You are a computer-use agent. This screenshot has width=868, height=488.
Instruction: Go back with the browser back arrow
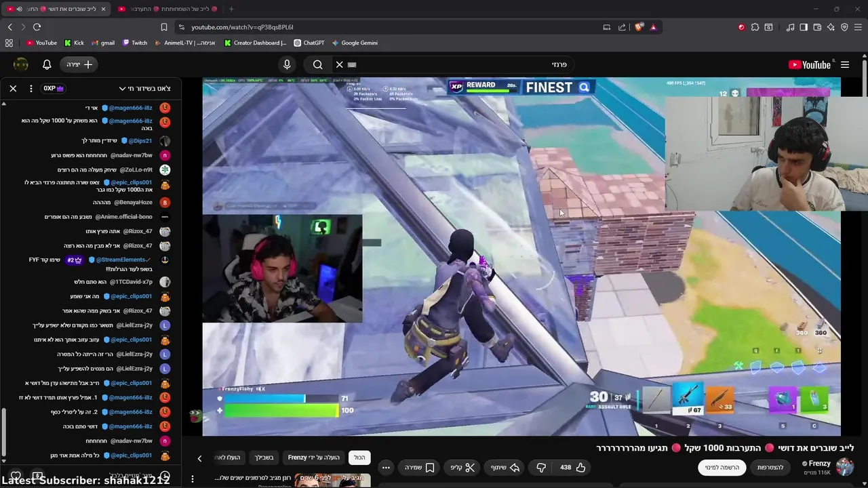click(x=9, y=27)
